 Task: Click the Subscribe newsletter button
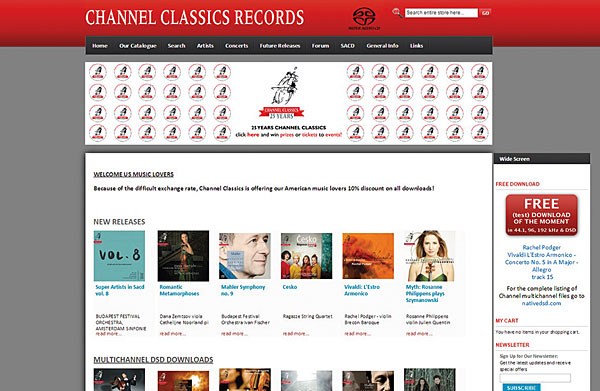coord(521,387)
